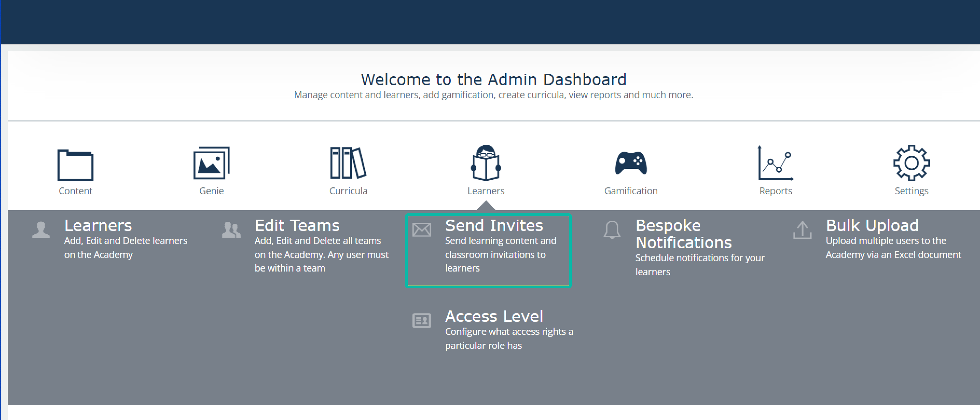980x420 pixels.
Task: Click the Edit Teams people icon
Action: [x=231, y=230]
